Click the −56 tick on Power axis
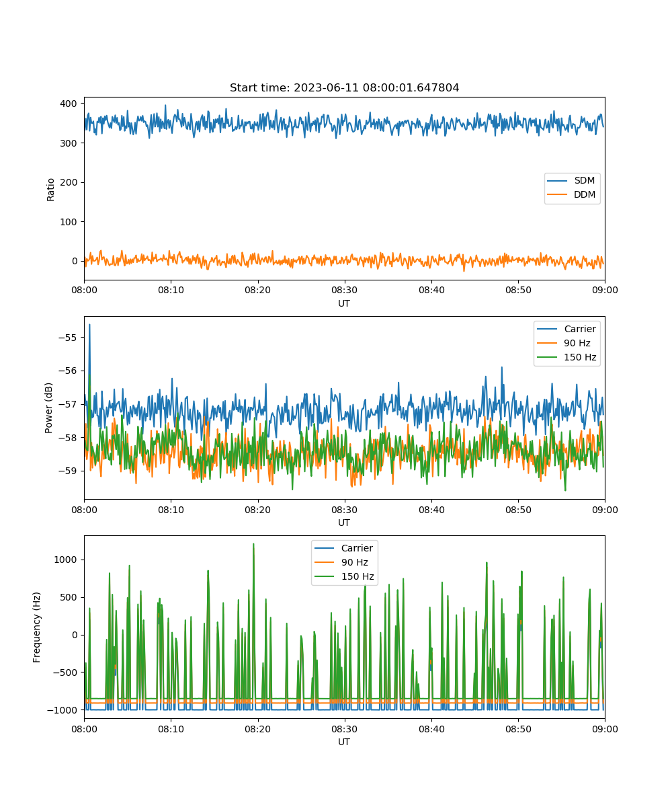The width and height of the screenshot is (672, 807). point(67,371)
